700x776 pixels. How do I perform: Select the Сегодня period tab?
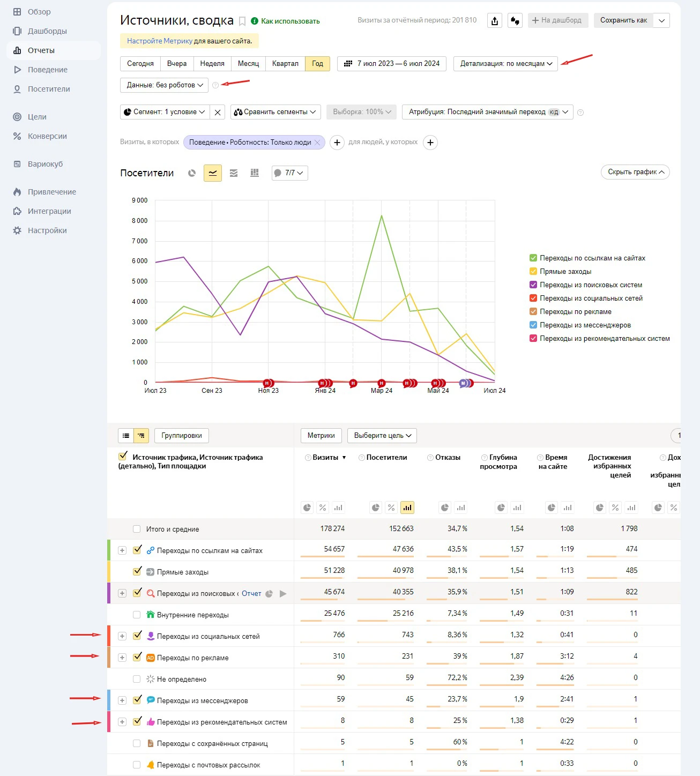tap(140, 63)
